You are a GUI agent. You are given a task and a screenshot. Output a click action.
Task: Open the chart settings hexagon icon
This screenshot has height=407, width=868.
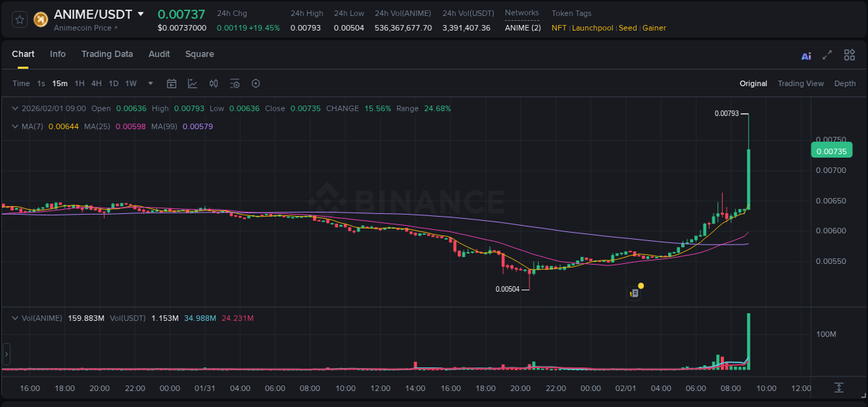[x=256, y=83]
